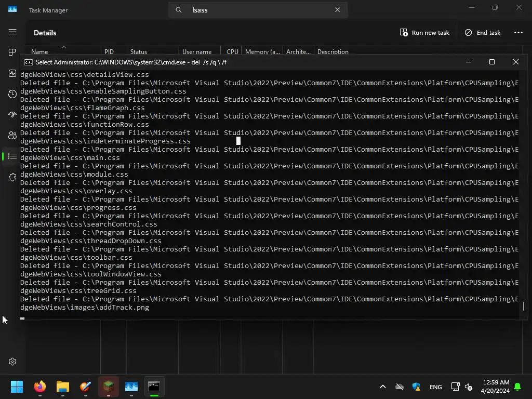Open File Explorer from the taskbar
Screen dimensions: 532x399
[x=63, y=387]
